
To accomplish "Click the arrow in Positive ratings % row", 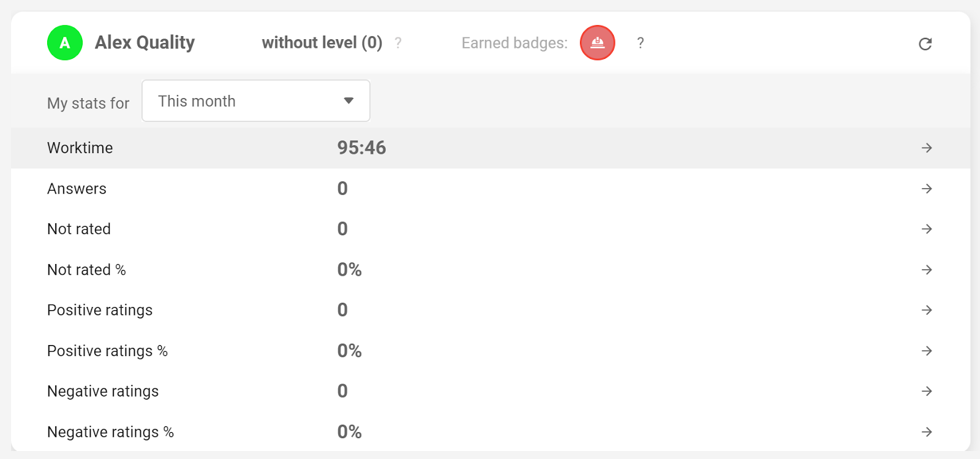I will 927,351.
